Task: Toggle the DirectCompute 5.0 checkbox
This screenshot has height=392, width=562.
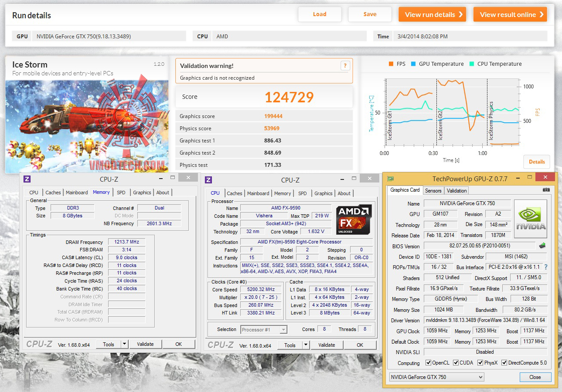Action: pyautogui.click(x=504, y=363)
